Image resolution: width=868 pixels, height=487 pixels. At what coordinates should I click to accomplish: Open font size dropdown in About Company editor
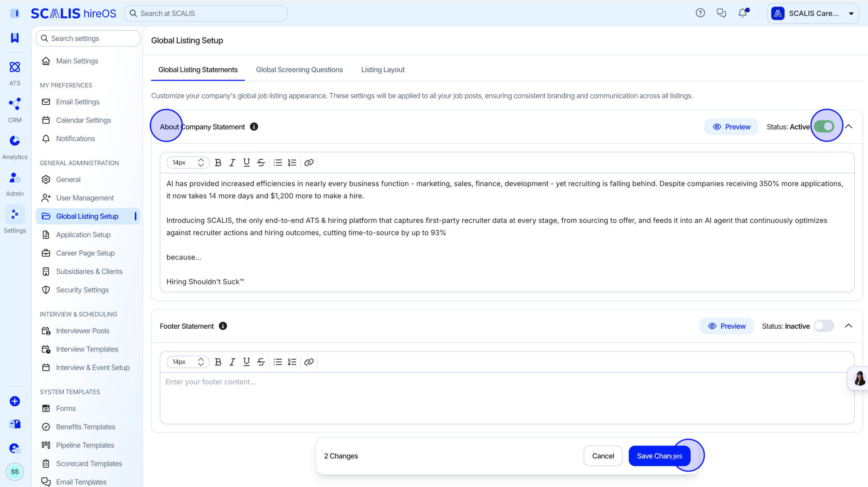(x=188, y=163)
